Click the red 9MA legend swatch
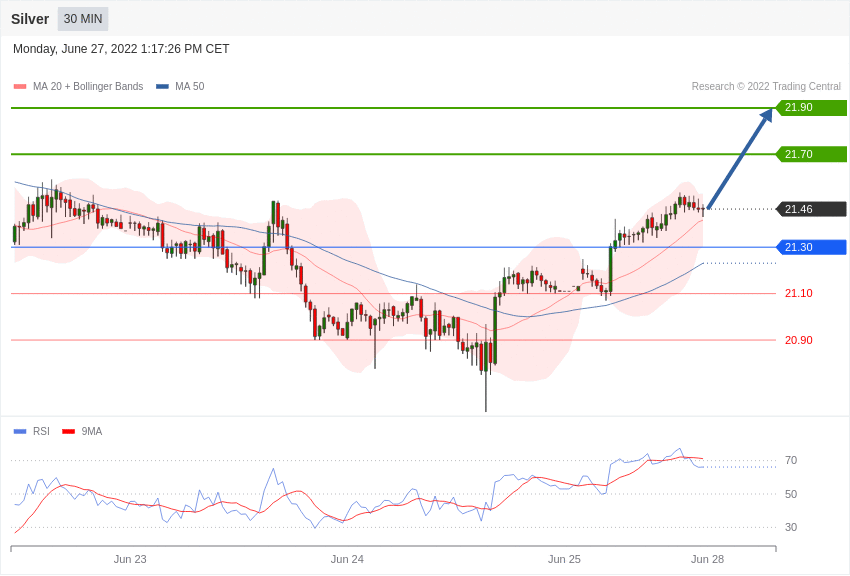Screen dimensions: 850x576 click(x=68, y=431)
